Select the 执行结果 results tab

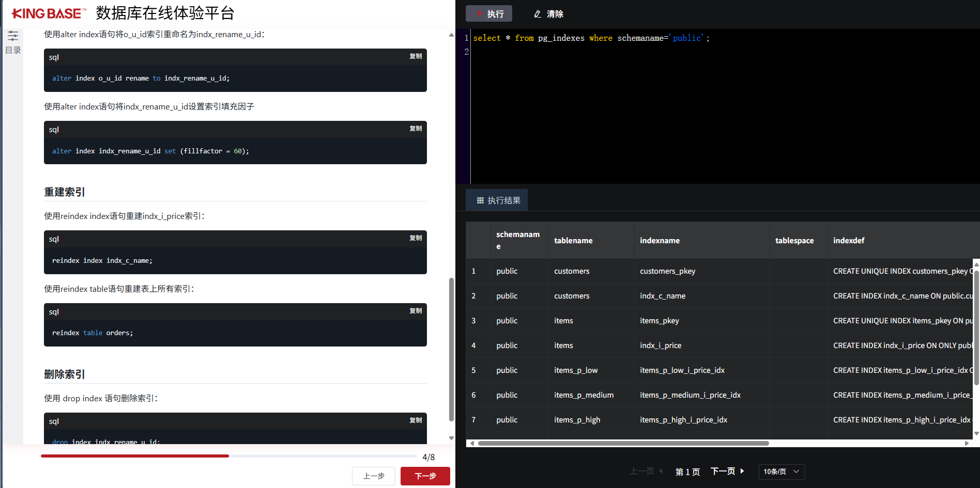click(x=497, y=200)
